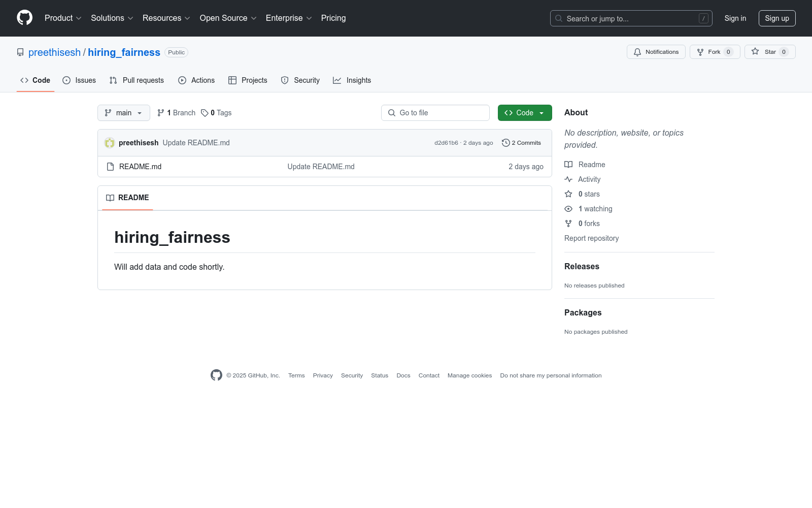Click the Go to file input
This screenshot has height=508, width=812.
(x=435, y=113)
